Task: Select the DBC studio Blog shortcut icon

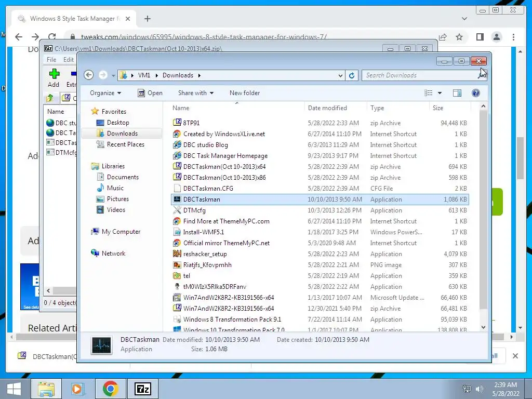Action: pos(177,144)
